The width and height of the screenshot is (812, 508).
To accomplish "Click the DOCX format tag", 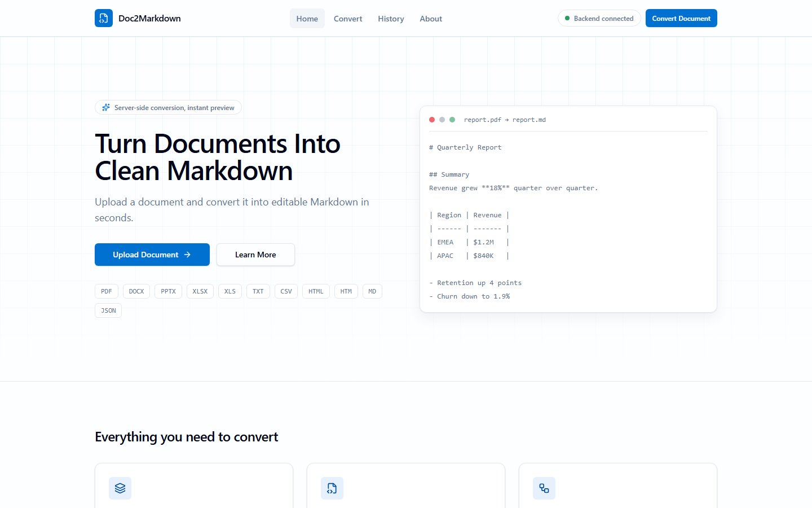I will tap(136, 291).
